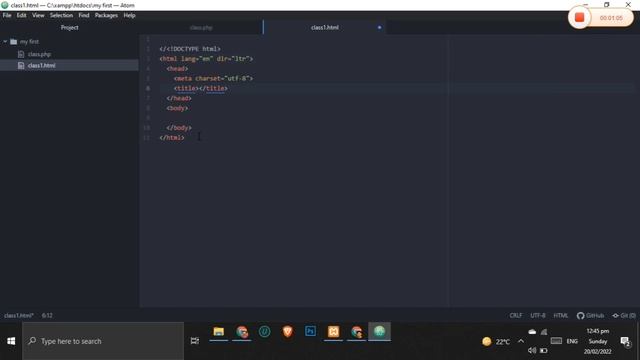Click the recording timer display
This screenshot has height=360, width=640.
[611, 18]
